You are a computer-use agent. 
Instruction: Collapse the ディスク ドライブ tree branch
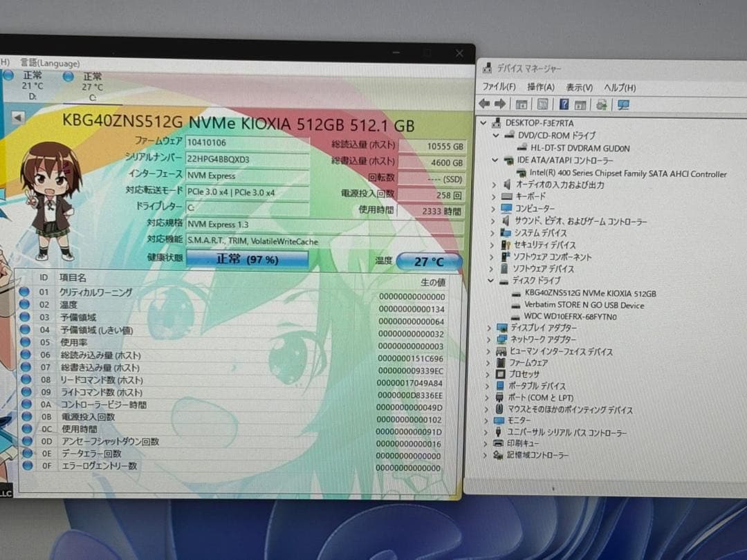[x=492, y=281]
